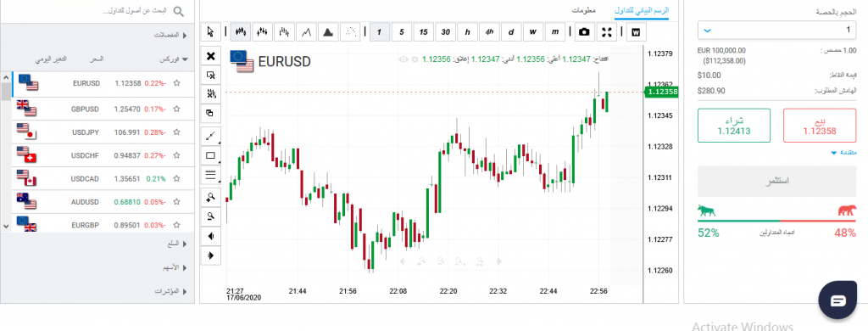Take a chart snapshot with camera icon
The image size is (868, 331).
pyautogui.click(x=584, y=32)
